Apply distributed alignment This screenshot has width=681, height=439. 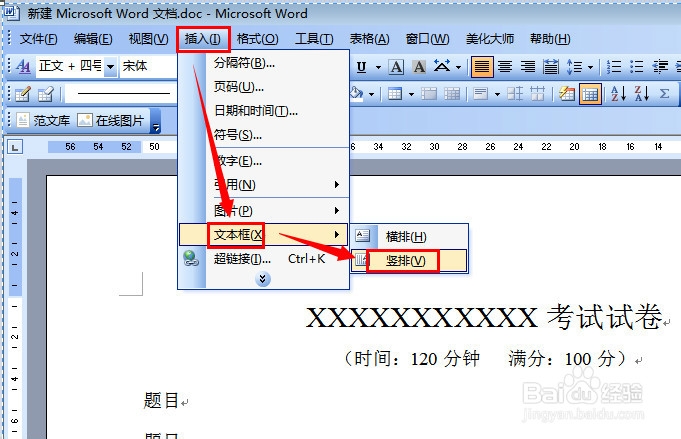coord(551,67)
